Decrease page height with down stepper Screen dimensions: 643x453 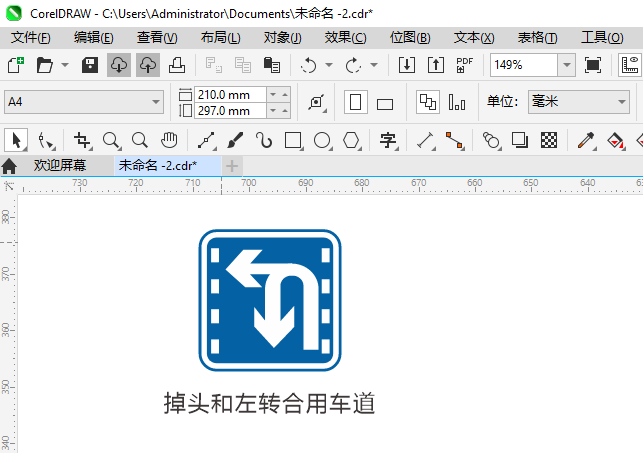pyautogui.click(x=273, y=111)
